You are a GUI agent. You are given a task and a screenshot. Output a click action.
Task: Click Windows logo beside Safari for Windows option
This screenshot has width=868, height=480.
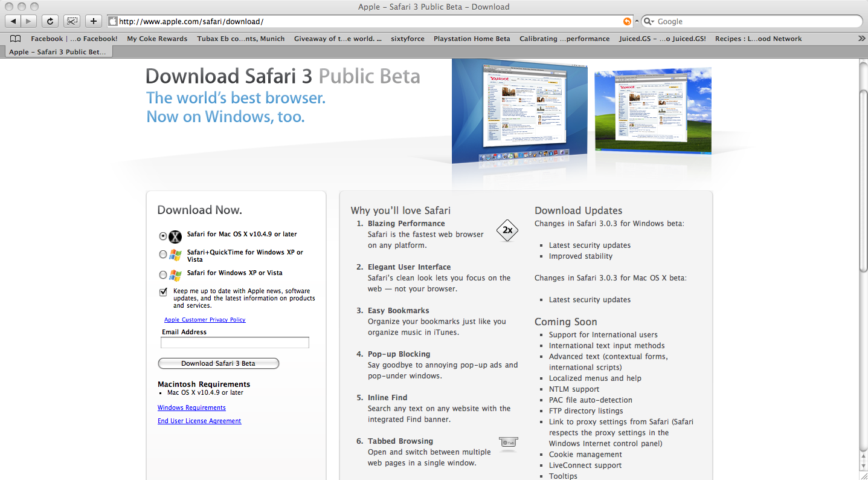[175, 275]
